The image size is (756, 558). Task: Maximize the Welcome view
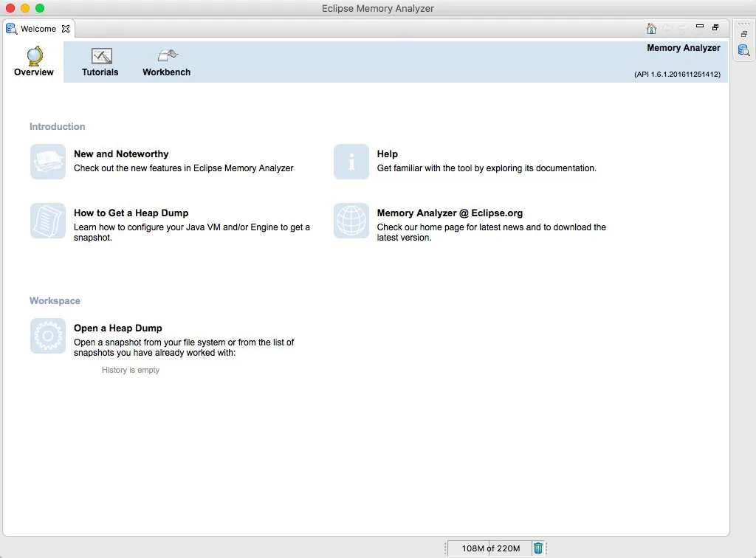tap(715, 27)
